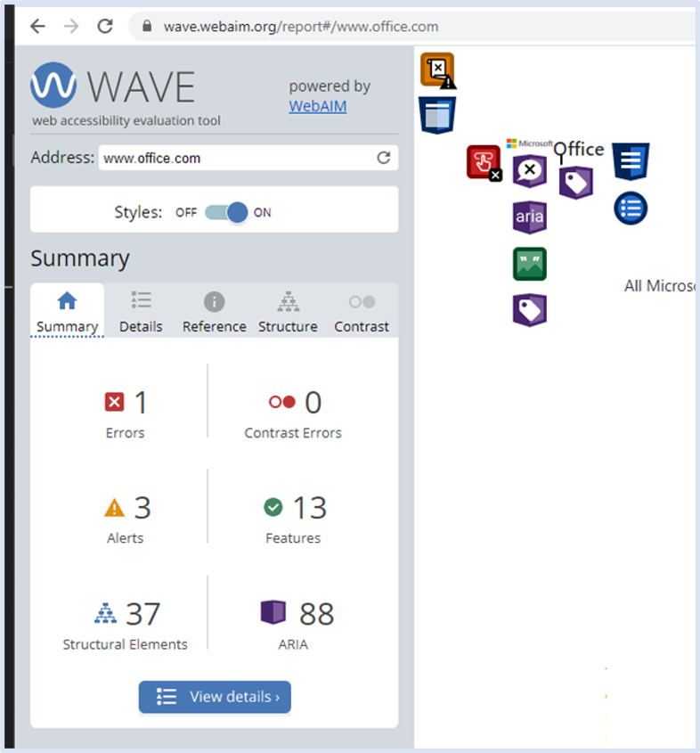Click the Contrast Errors red circles icon
Viewport: 700px width, 753px height.
tap(282, 402)
